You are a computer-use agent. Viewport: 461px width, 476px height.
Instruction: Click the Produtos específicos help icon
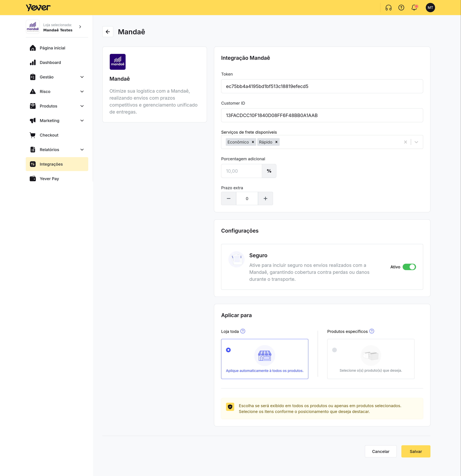372,331
